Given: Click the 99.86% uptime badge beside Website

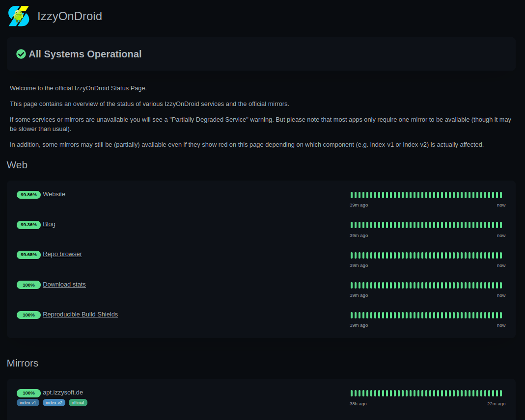Looking at the screenshot, I should pyautogui.click(x=28, y=194).
